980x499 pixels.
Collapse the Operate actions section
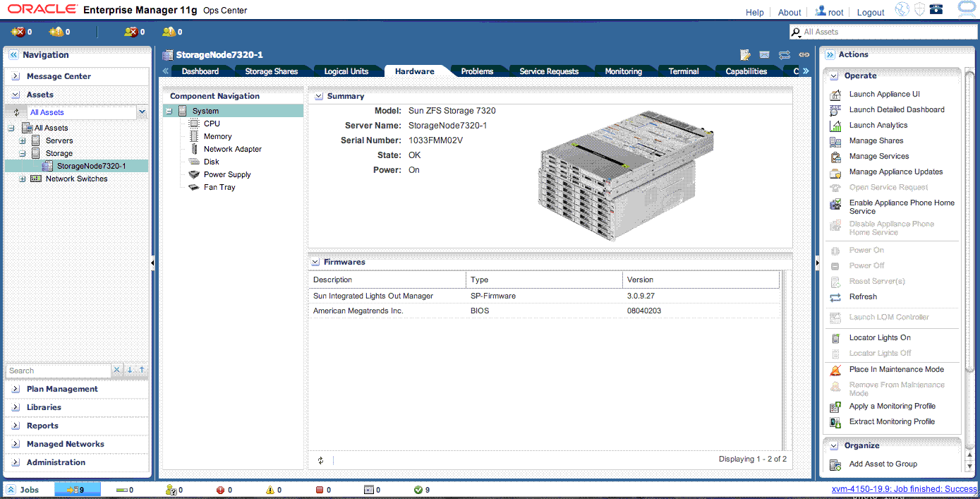[833, 76]
